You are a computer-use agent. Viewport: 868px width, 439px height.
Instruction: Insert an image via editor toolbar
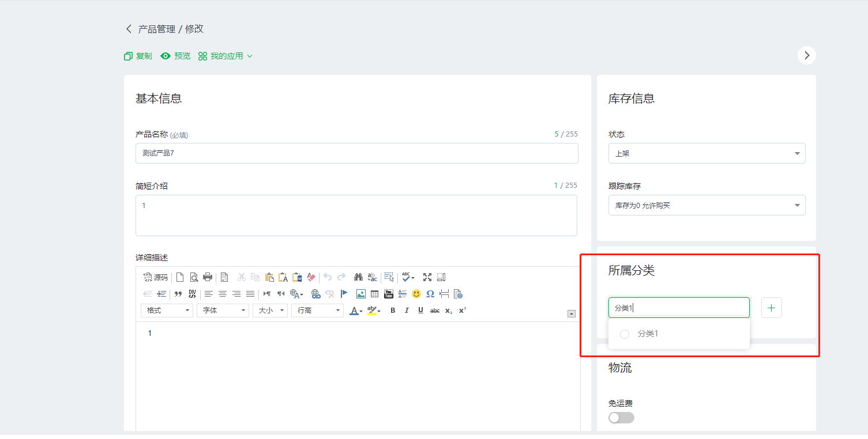point(360,294)
